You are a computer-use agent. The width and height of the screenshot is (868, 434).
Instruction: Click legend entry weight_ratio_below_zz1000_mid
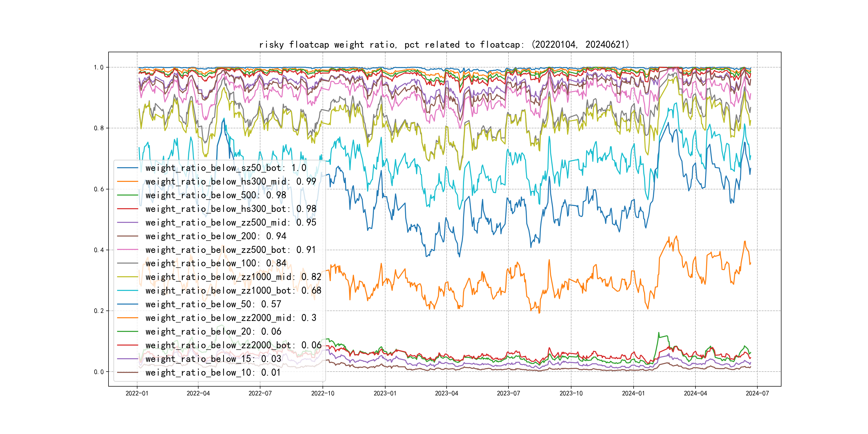[233, 277]
